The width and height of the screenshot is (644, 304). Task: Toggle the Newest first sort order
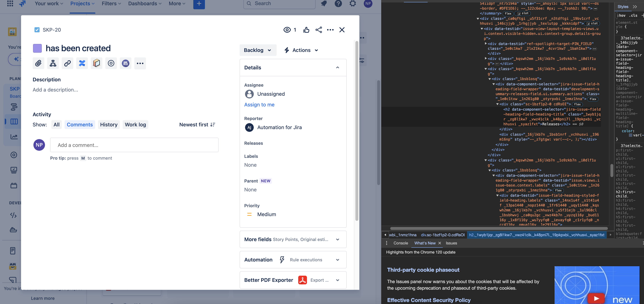coord(197,125)
